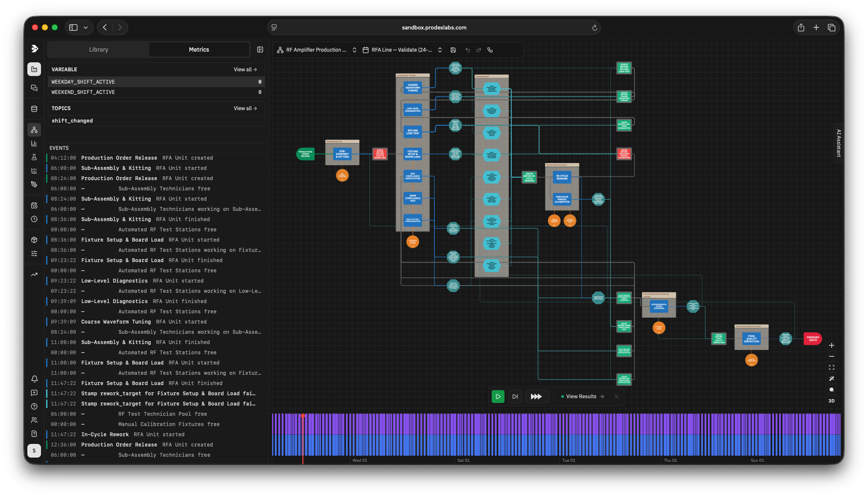Close the playback results bar with X
The height and width of the screenshot is (496, 868).
[x=616, y=397]
